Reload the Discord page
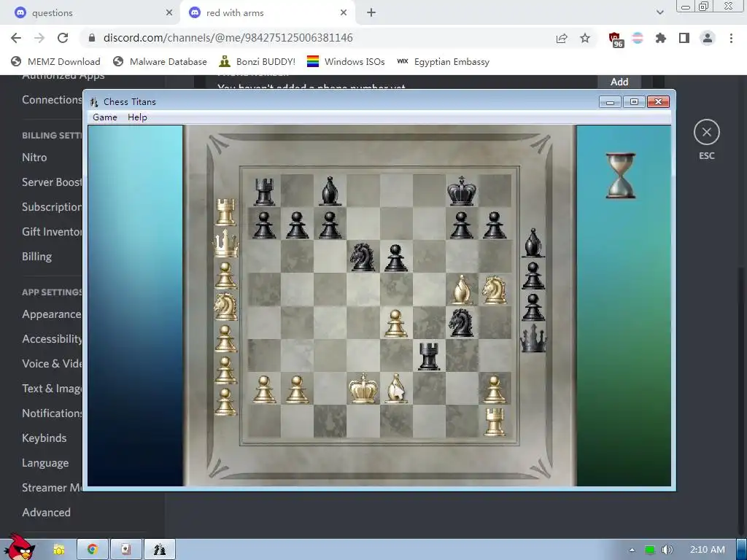The height and width of the screenshot is (560, 747). [63, 38]
